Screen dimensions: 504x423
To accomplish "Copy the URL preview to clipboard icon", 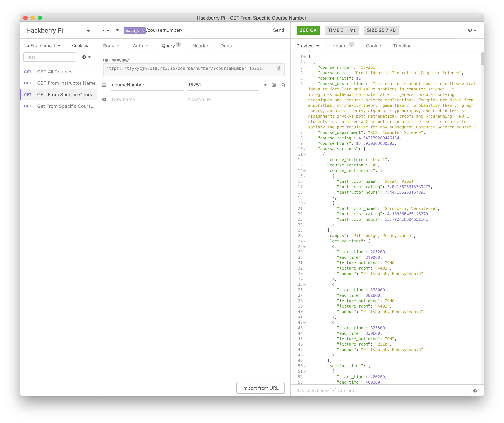I will click(x=279, y=68).
